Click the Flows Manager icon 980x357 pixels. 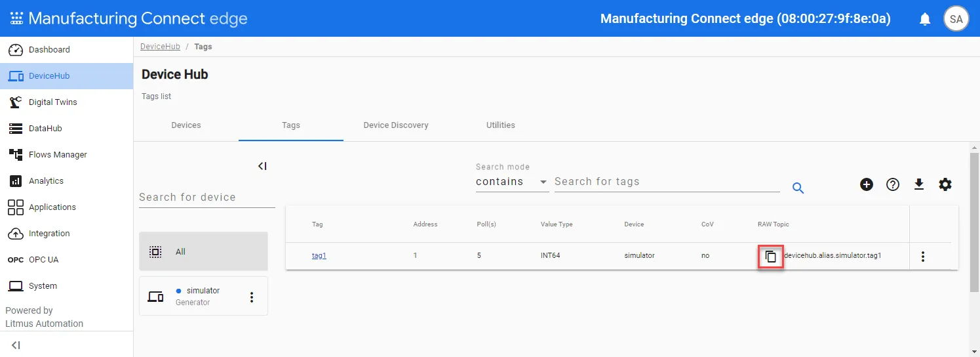[16, 155]
